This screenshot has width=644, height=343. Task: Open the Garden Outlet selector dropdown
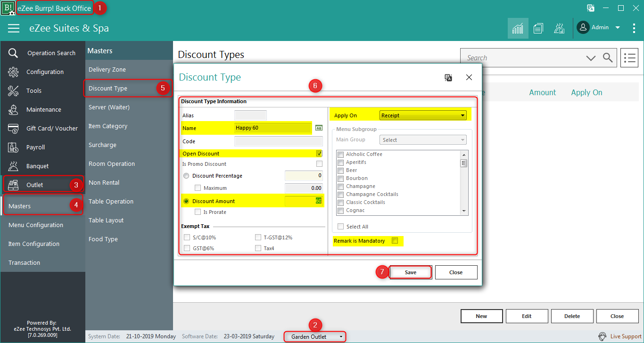[315, 336]
